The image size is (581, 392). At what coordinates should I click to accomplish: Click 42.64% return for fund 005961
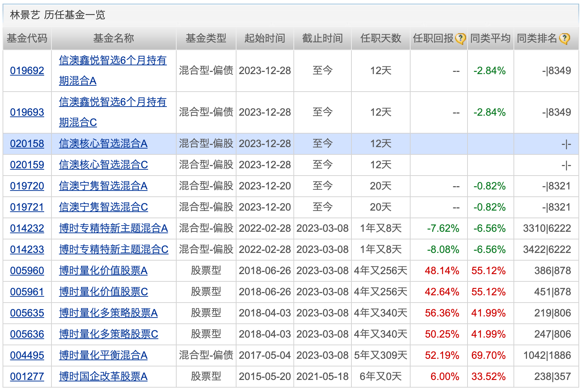point(442,292)
